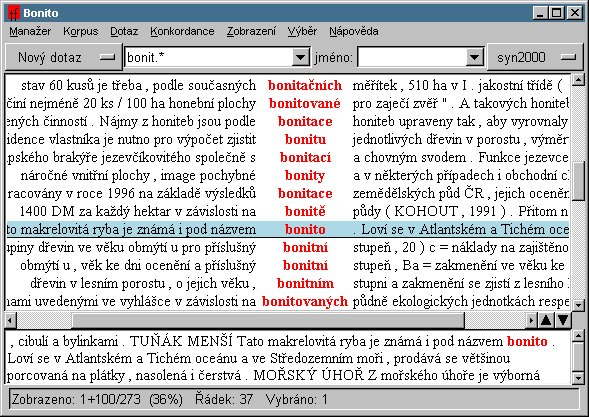Minimize the Bonito window
Screen dimensions: 589x417
[540, 13]
